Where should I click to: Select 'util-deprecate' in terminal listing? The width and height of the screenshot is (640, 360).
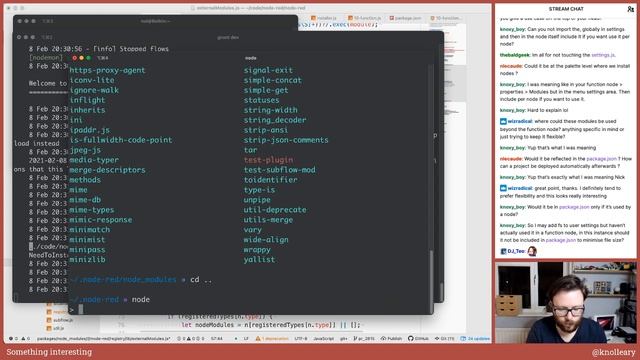coord(275,210)
